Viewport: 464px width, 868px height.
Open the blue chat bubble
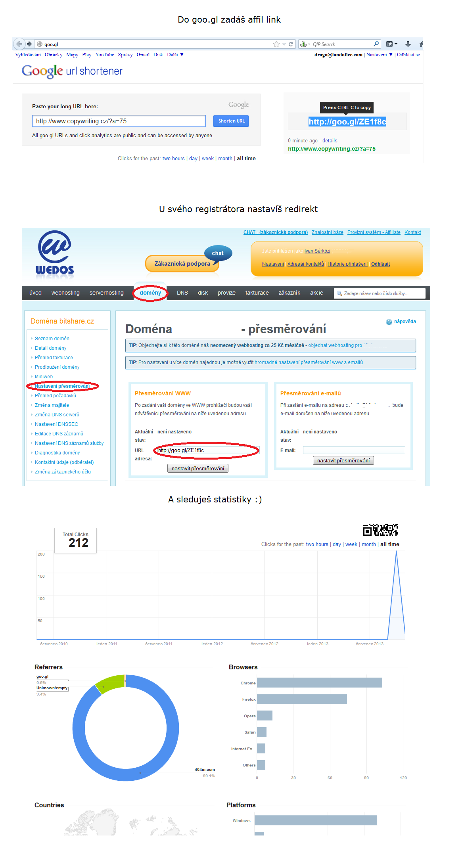[x=218, y=253]
